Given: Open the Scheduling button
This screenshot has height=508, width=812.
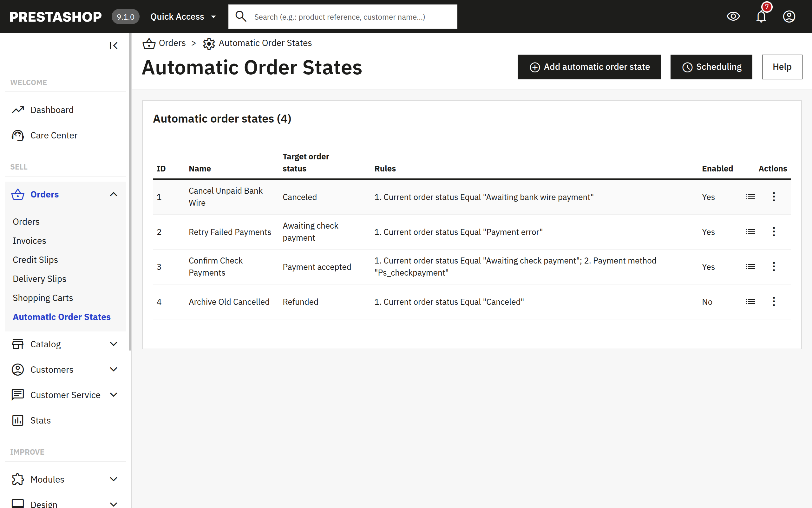Looking at the screenshot, I should (711, 67).
